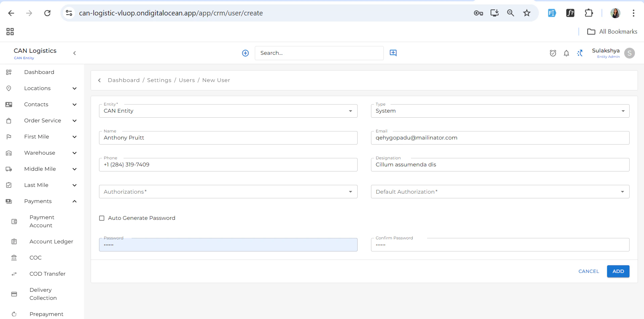Collapse the Payments menu chevron
Viewport: 644px width, 319px height.
[x=75, y=201]
